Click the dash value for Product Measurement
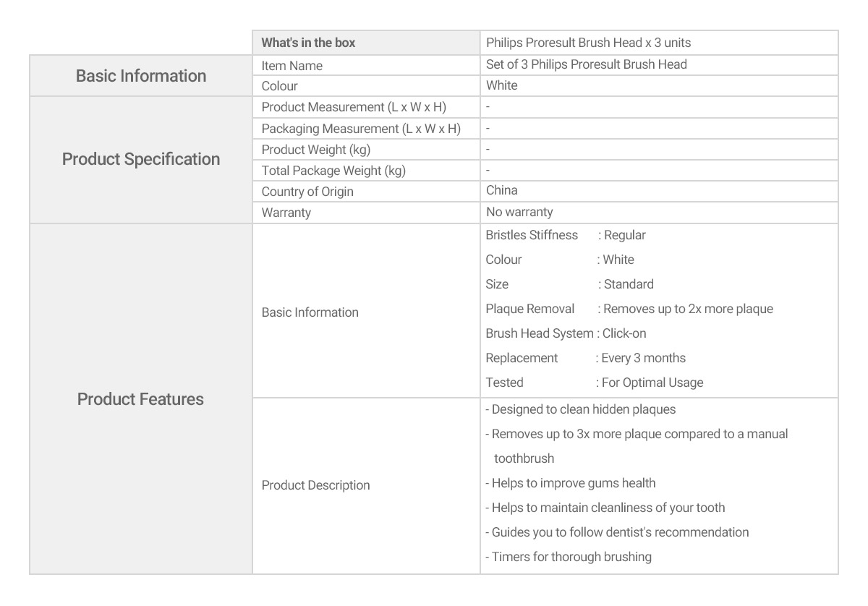Screen dimensions: 868x606 (x=488, y=107)
